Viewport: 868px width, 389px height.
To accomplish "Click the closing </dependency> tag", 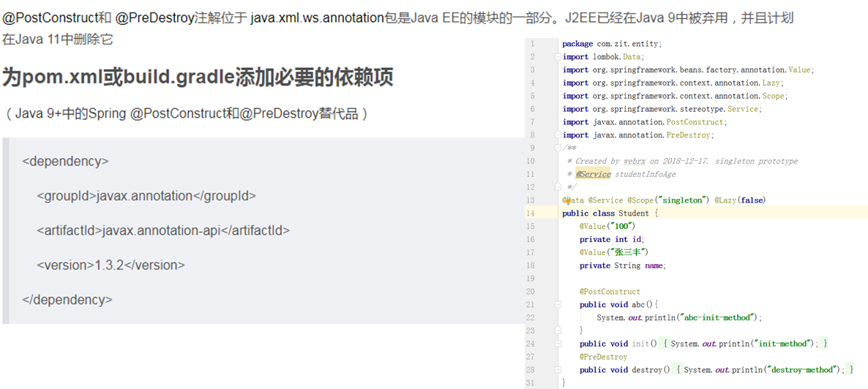I will (67, 299).
